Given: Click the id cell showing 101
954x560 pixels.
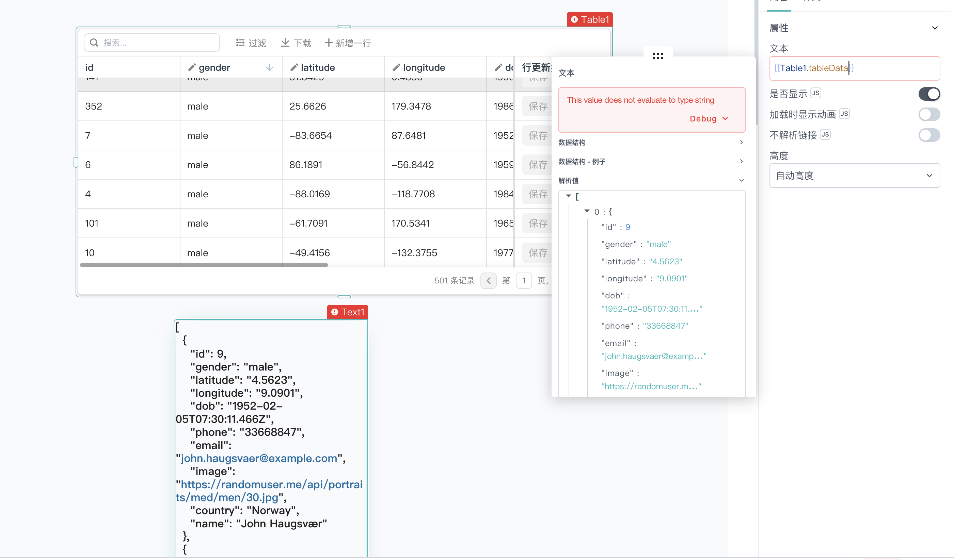Looking at the screenshot, I should [129, 223].
